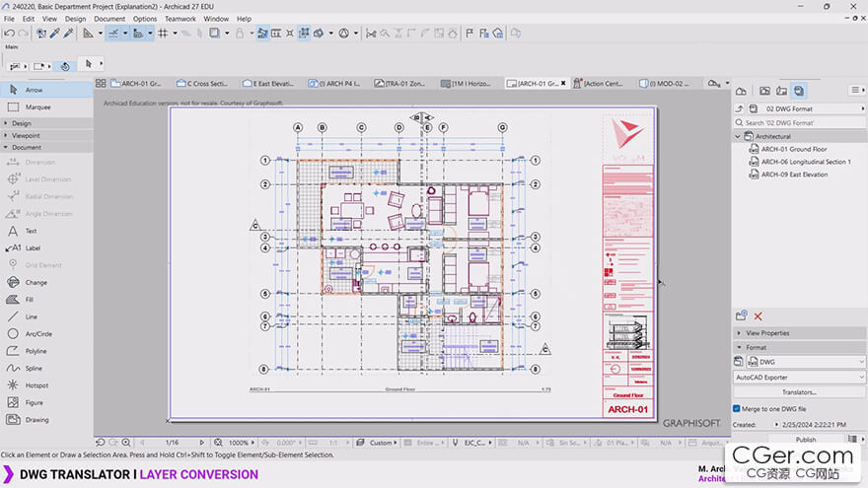Choose the Figure tool
This screenshot has width=868, height=488.
pyautogui.click(x=46, y=402)
